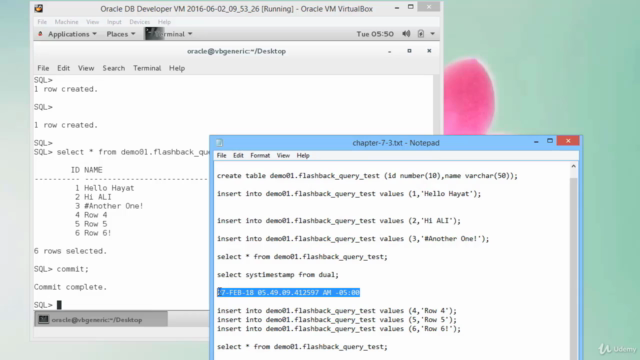Open the terminal window File menu

(43, 68)
